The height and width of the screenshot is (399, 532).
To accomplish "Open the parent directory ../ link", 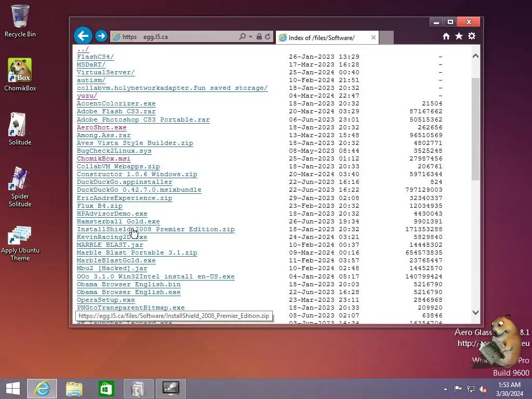I will pyautogui.click(x=83, y=49).
